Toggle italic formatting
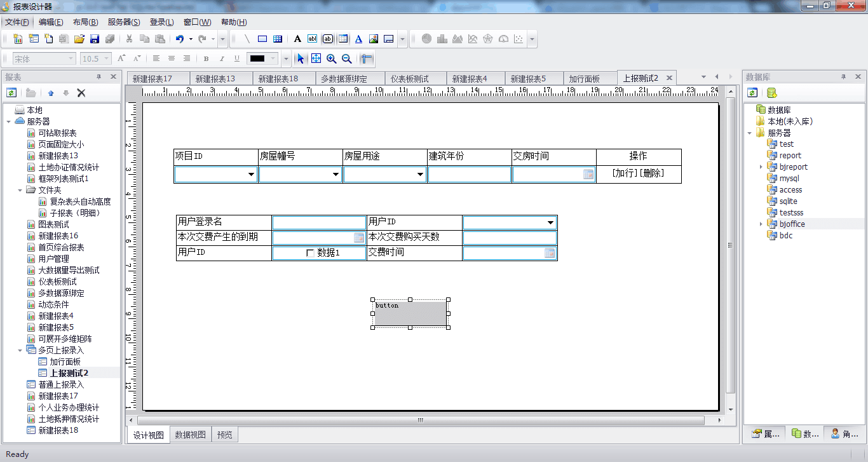This screenshot has height=462, width=868. coord(222,58)
